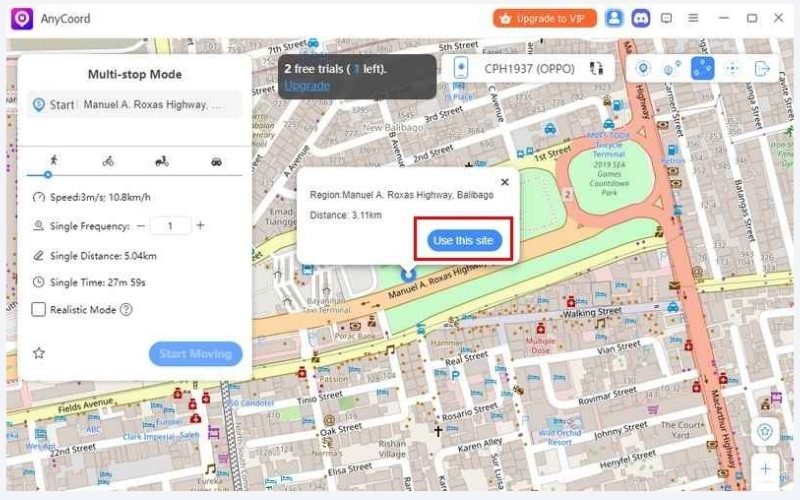The width and height of the screenshot is (800, 500).
Task: Open the user account profile icon
Action: click(x=614, y=18)
